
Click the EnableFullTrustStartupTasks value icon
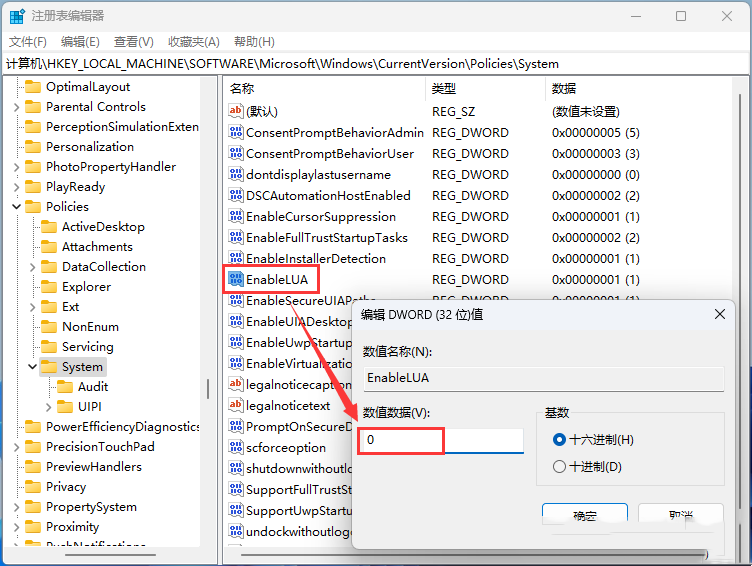pyautogui.click(x=235, y=237)
